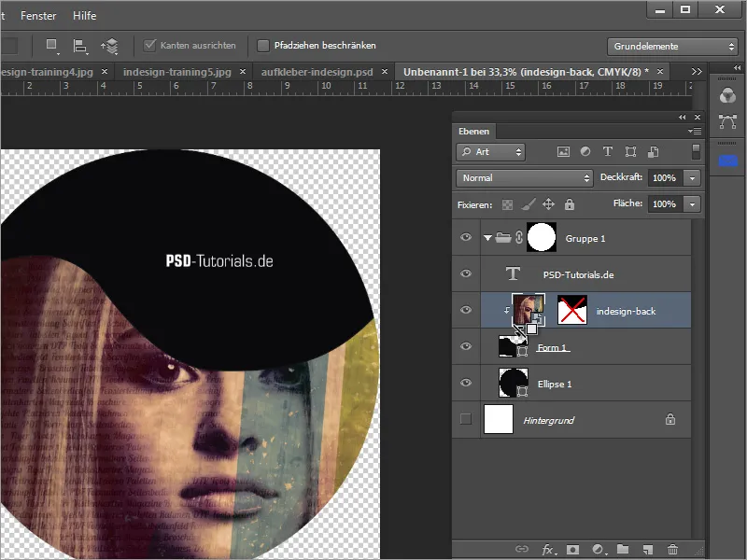
Task: Close the indesign-training5.jpg tab
Action: coord(243,72)
